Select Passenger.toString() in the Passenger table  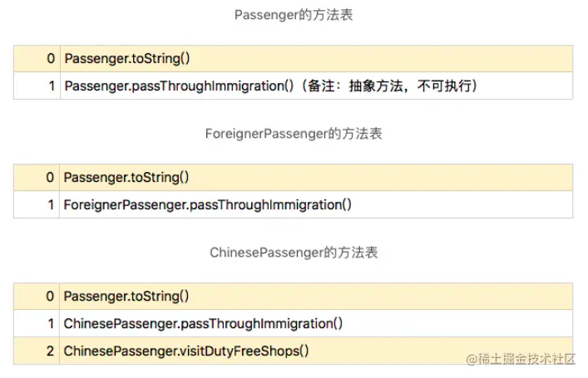[x=126, y=59]
